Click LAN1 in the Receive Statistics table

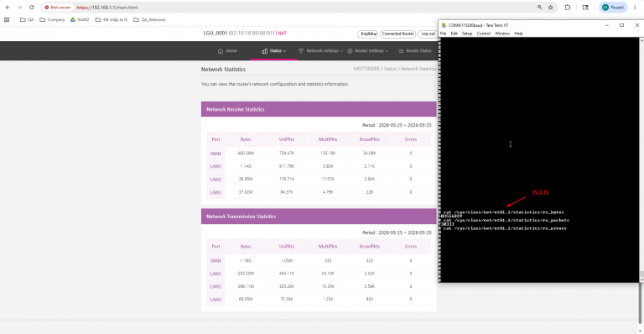point(216,166)
